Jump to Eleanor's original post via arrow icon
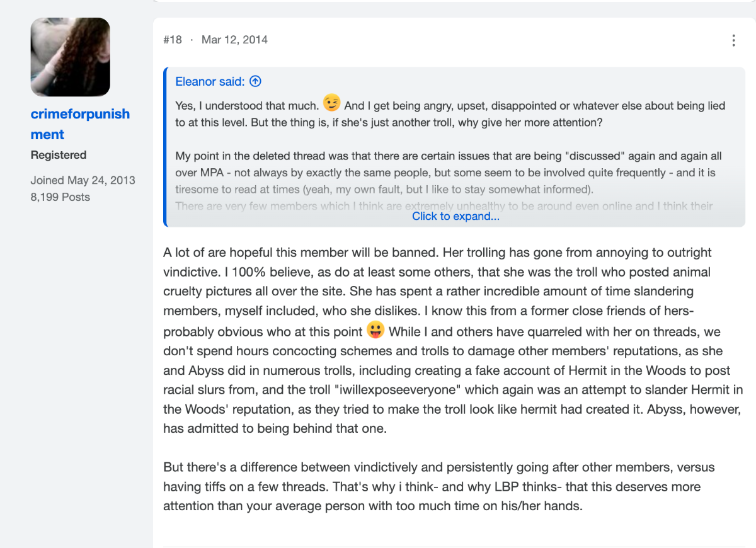756x548 pixels. [x=255, y=81]
